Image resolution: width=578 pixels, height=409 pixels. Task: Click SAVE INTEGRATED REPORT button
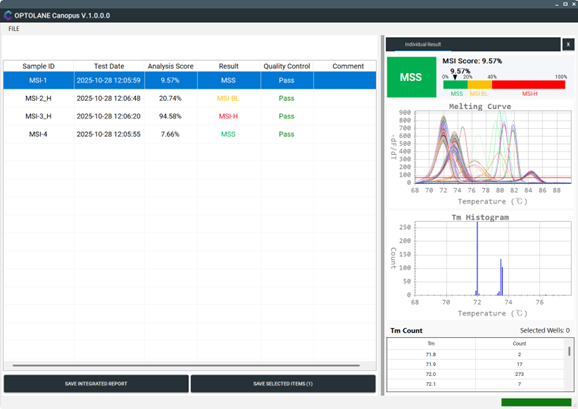[x=96, y=384]
